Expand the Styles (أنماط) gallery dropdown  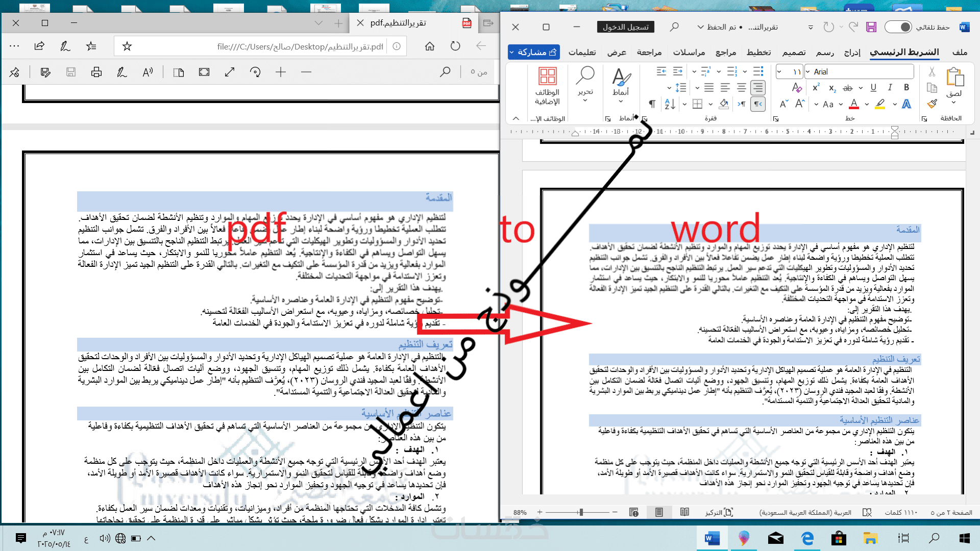click(621, 101)
